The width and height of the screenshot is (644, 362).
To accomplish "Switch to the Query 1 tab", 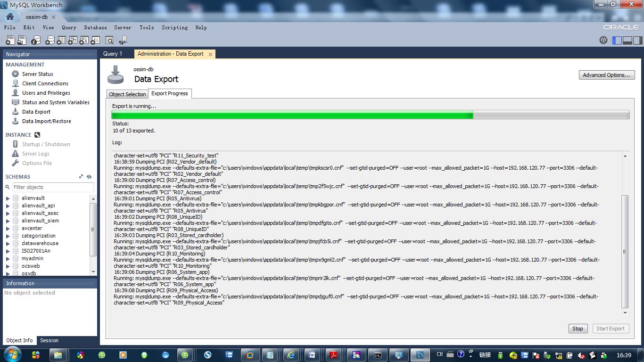I will coord(113,54).
